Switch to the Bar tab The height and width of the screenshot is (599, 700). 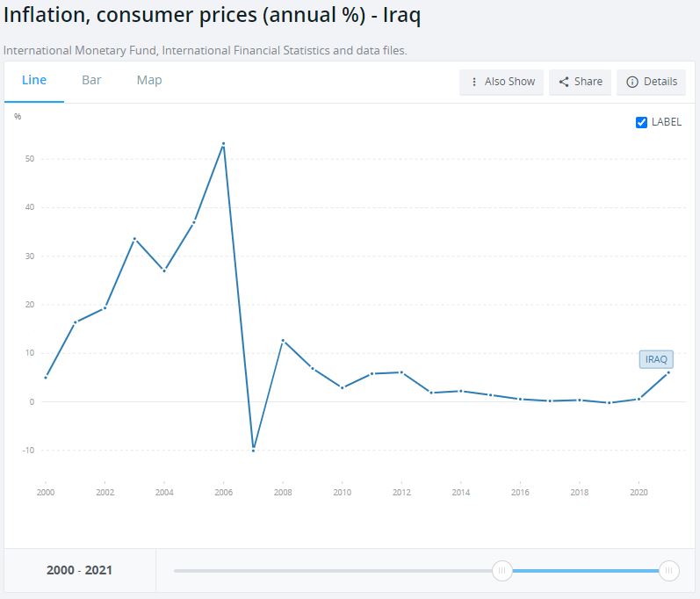pyautogui.click(x=91, y=80)
